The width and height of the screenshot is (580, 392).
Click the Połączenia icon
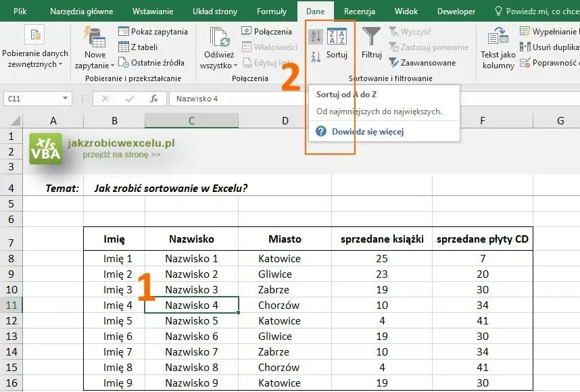[x=246, y=32]
